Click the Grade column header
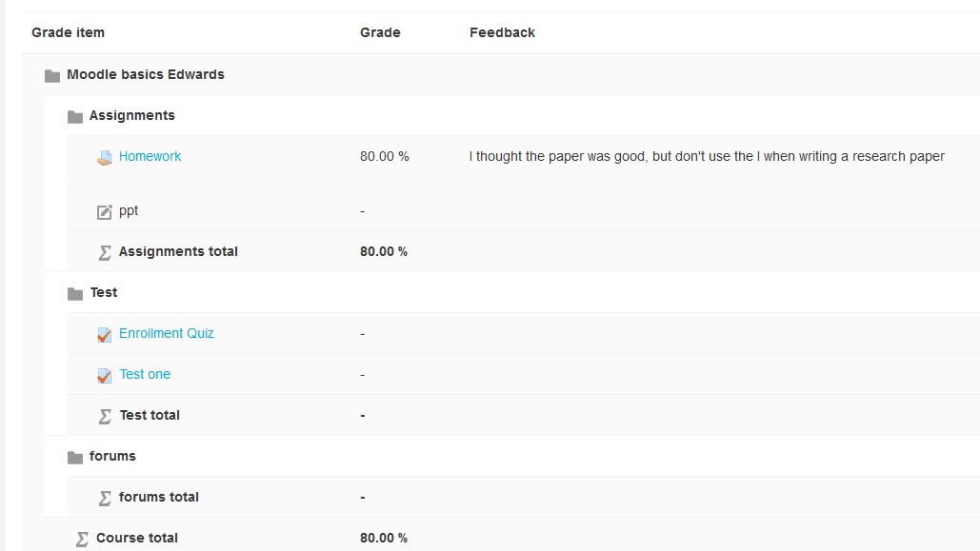 [380, 32]
